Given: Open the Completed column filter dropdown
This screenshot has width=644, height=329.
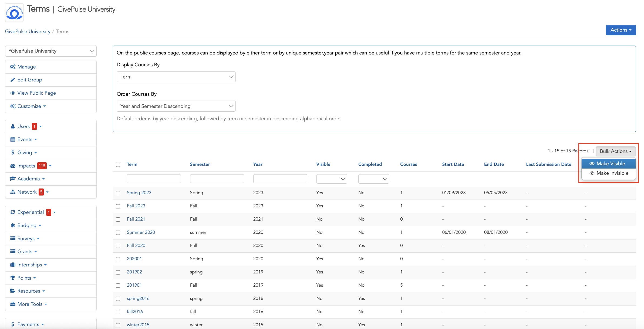Looking at the screenshot, I should (373, 179).
